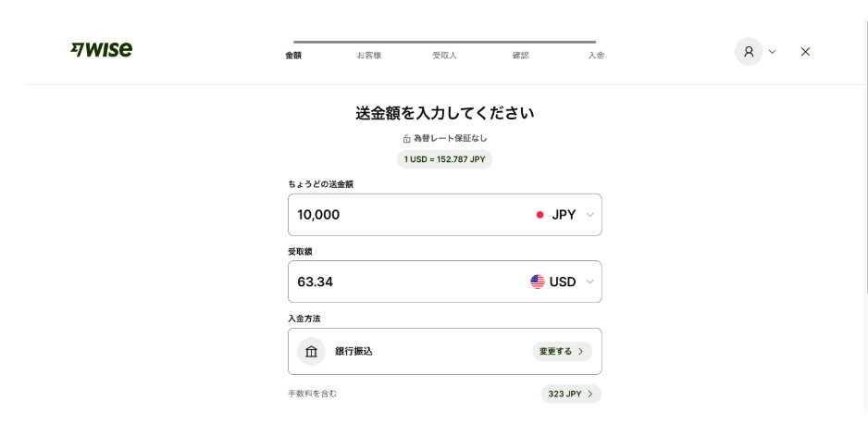
Task: Click 変更する to change payment method
Action: tap(562, 351)
